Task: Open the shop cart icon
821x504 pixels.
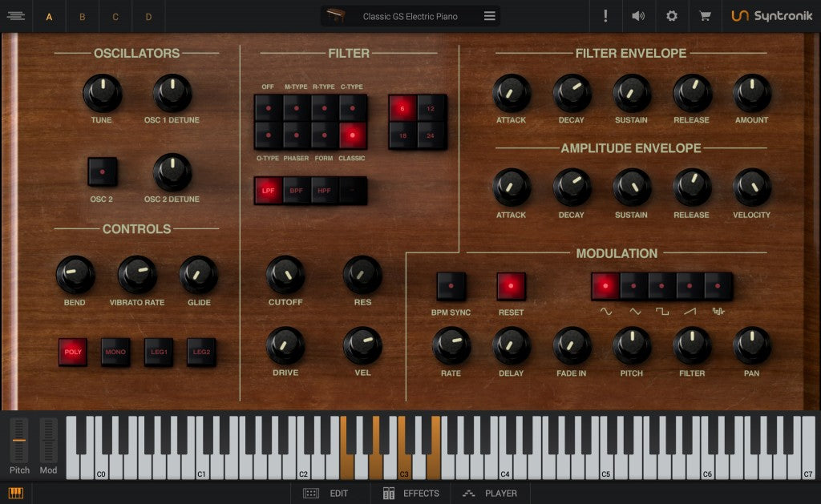Action: tap(705, 15)
